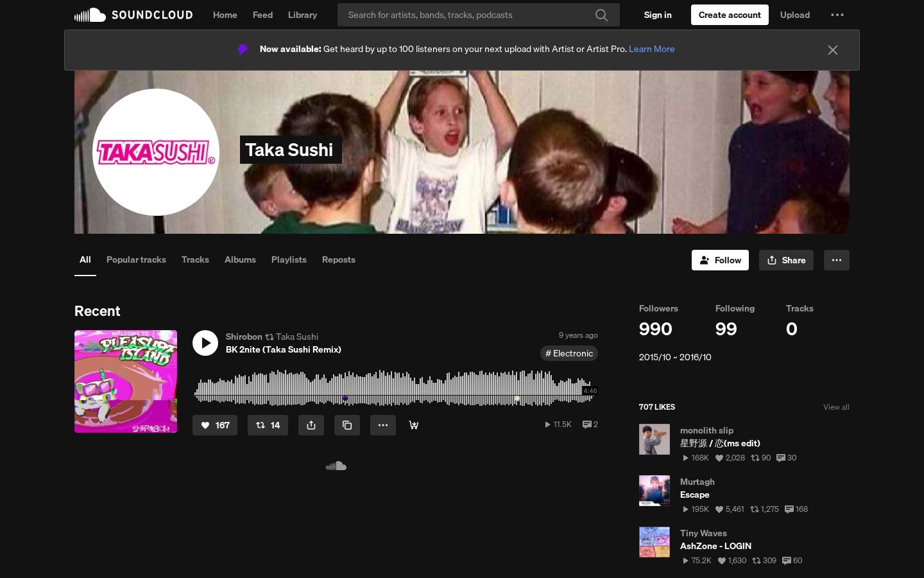Click the purple comment marker on waveform
The width and height of the screenshot is (924, 578).
345,399
